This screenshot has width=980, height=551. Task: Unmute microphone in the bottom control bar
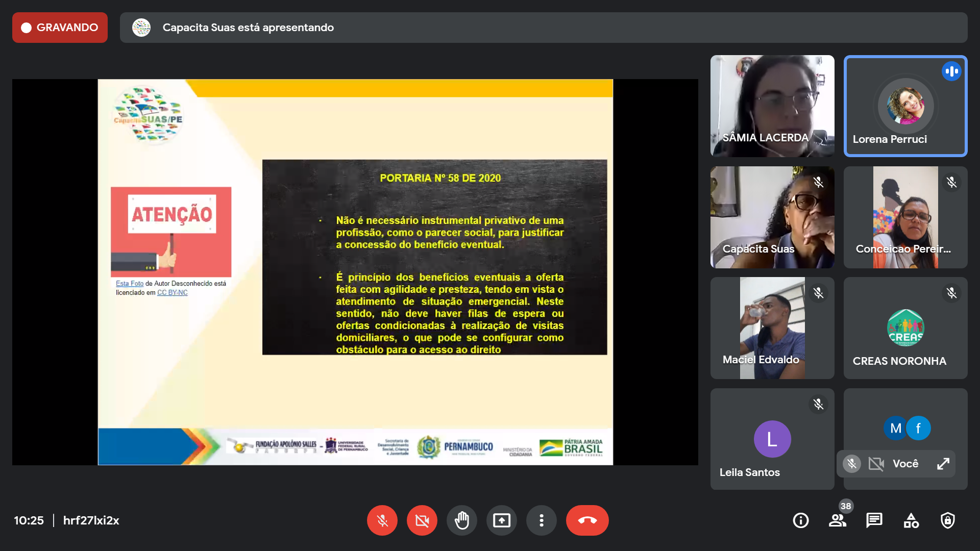(382, 520)
